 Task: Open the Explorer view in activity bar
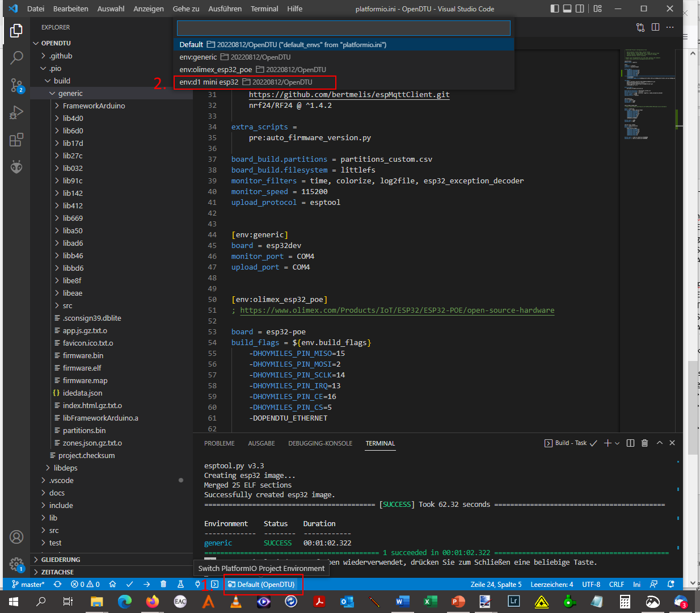coord(16,30)
